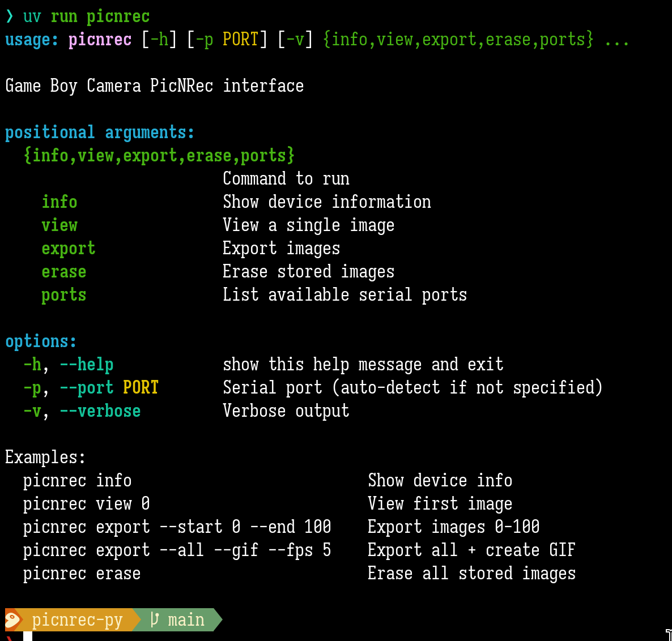Click the picnrec-py folder segment in the prompt
Screen dimensions: 672x641
tap(76, 620)
